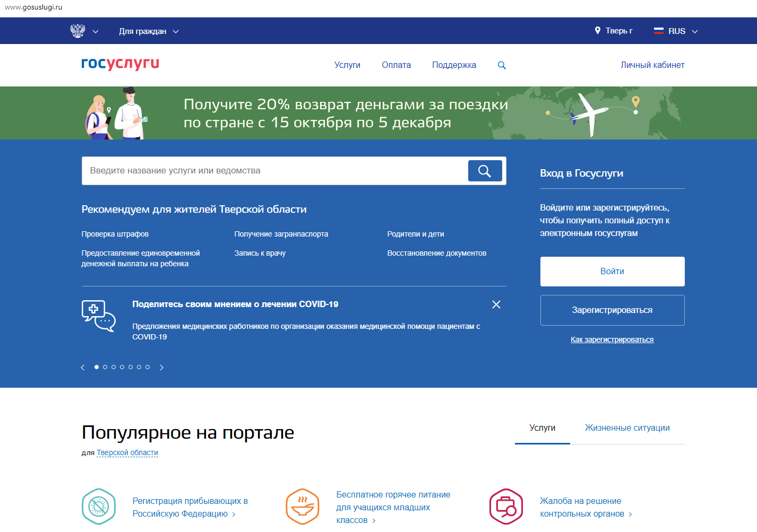
Task: Click the www.gosuslugi.ru address text
Action: (33, 7)
